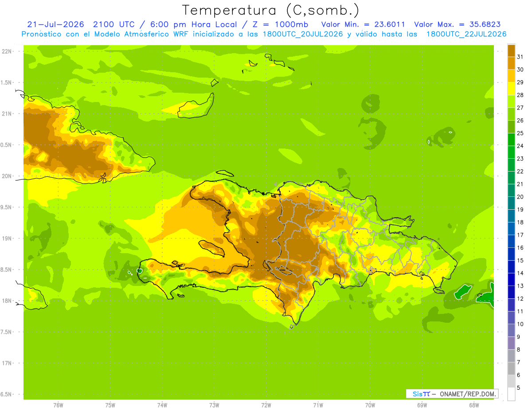Screen dimensions: 532x411
Task: Click the "20N" latitude axis label
Action: pos(7,176)
